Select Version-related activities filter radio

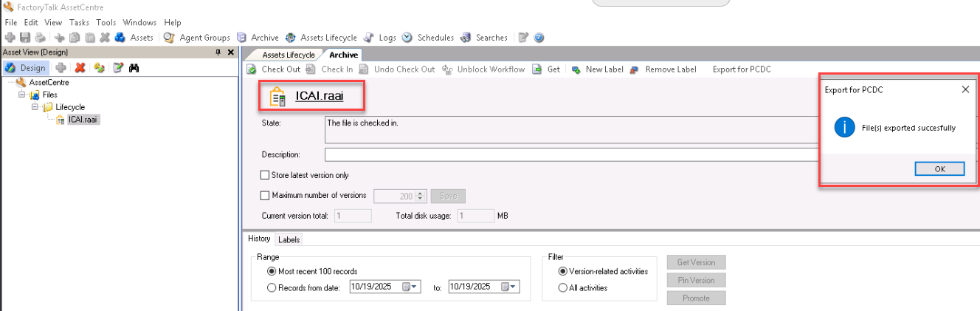[563, 271]
